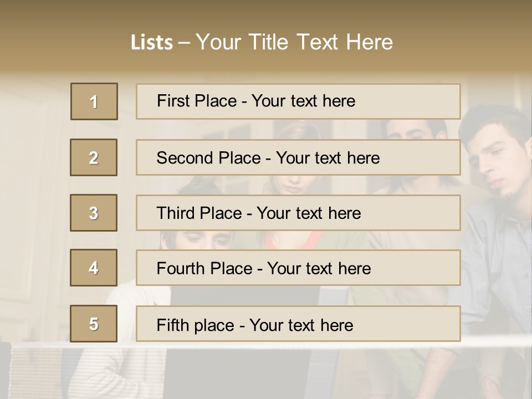Click the number 3 list marker
This screenshot has width=532, height=399.
[x=94, y=213]
